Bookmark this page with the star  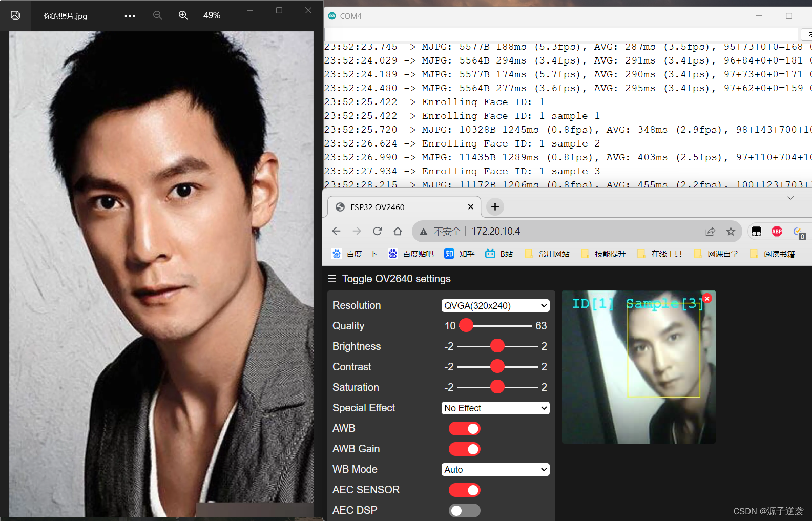pos(731,232)
